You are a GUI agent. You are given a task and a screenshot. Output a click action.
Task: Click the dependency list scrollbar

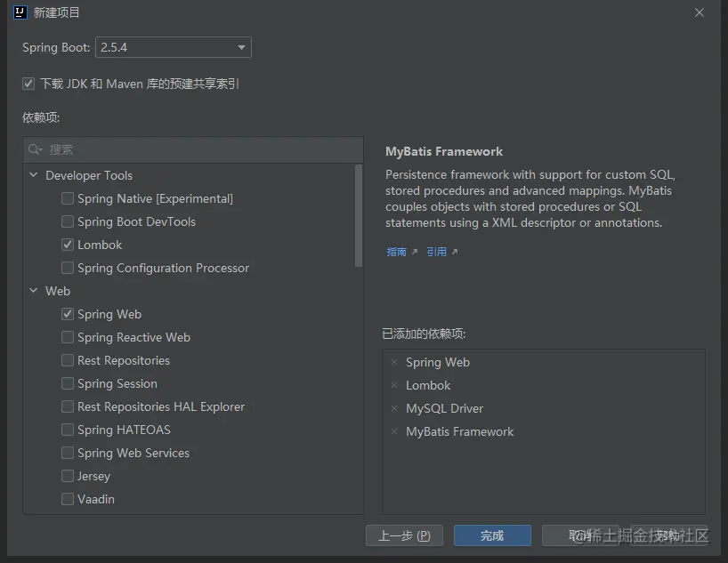tap(359, 216)
